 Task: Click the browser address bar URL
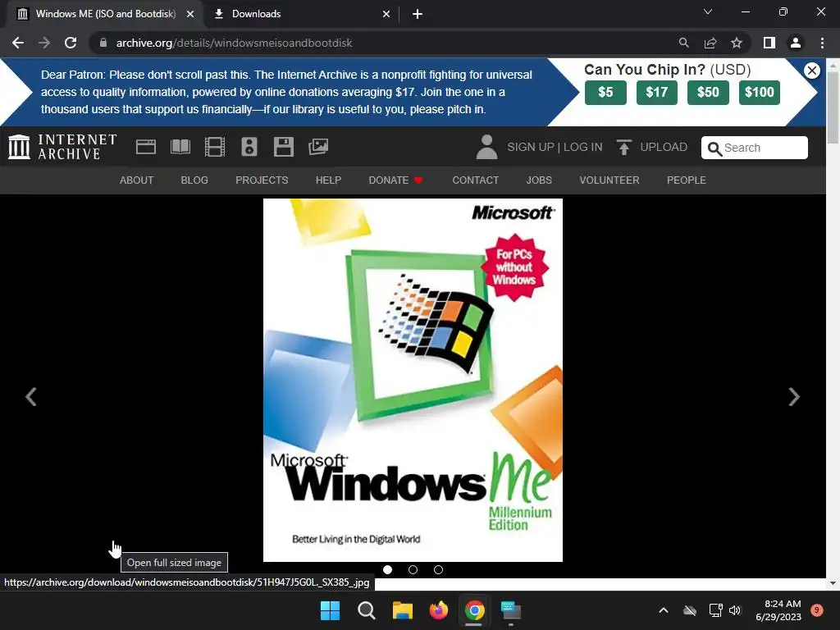(x=234, y=43)
